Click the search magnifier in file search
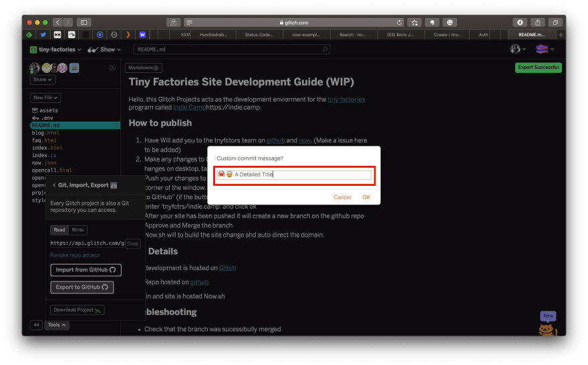Viewport: 588px width, 365px height. [325, 49]
